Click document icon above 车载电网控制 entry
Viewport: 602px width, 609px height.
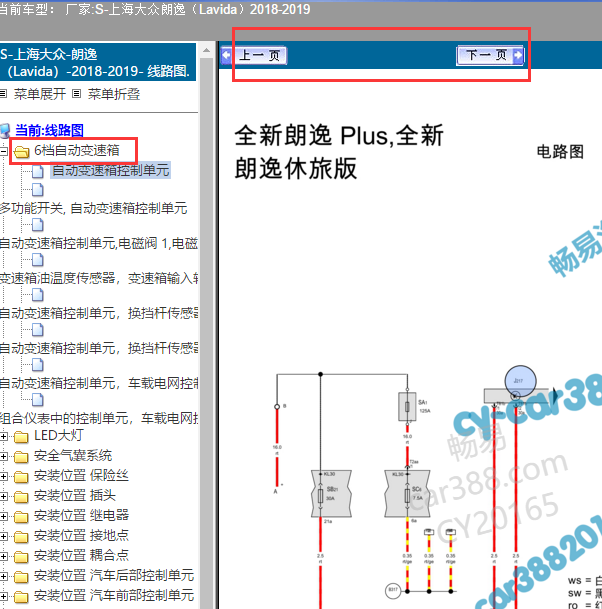point(38,364)
